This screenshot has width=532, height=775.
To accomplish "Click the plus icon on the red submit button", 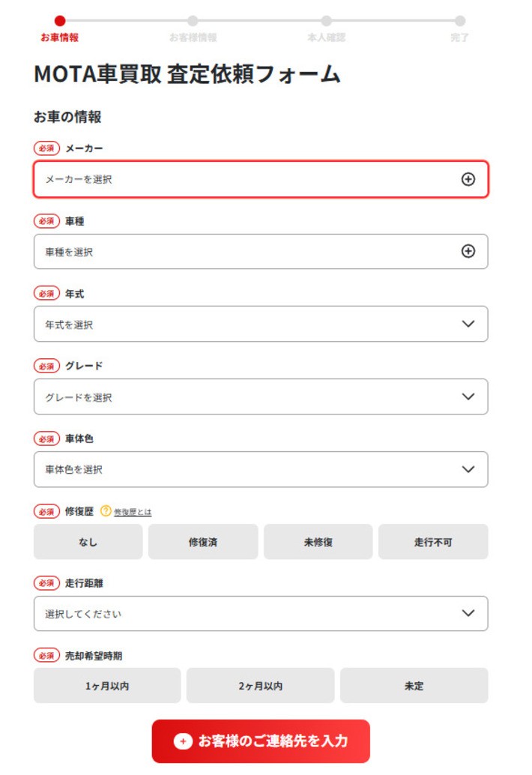I will pos(183,741).
